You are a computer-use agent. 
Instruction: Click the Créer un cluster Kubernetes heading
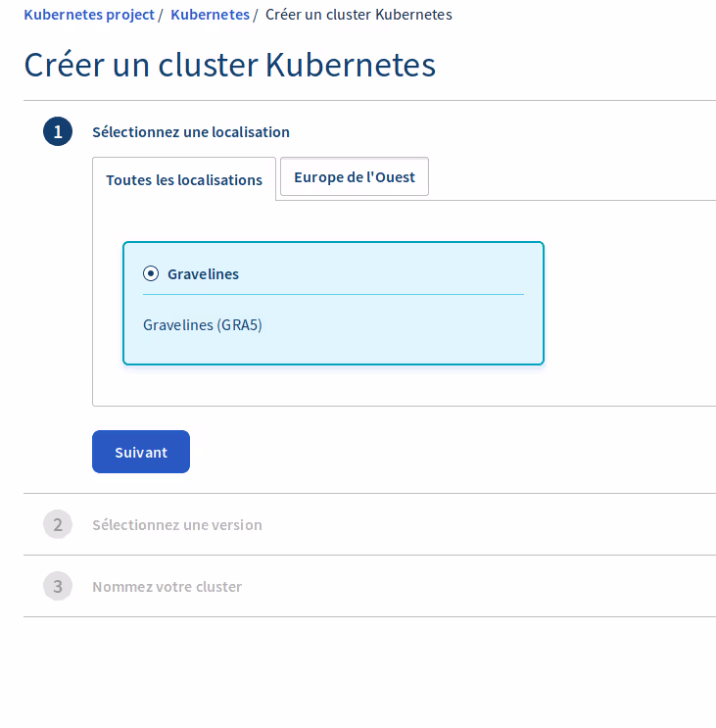[x=229, y=65]
